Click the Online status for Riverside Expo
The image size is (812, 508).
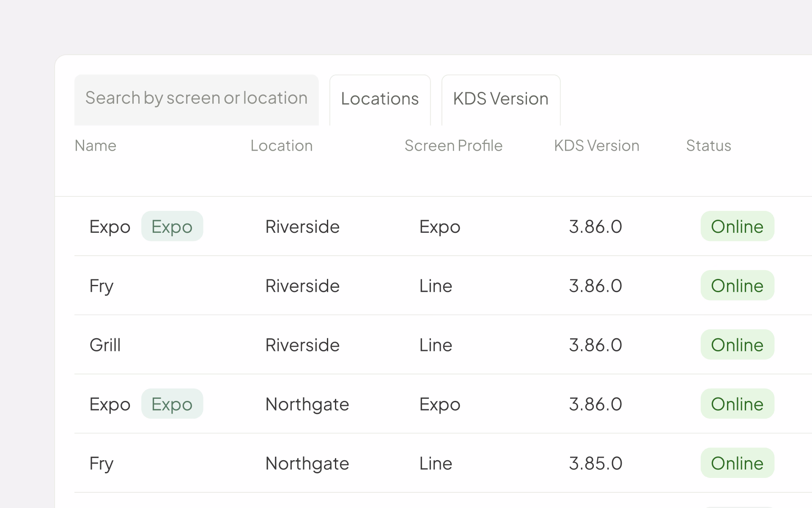[x=738, y=226]
